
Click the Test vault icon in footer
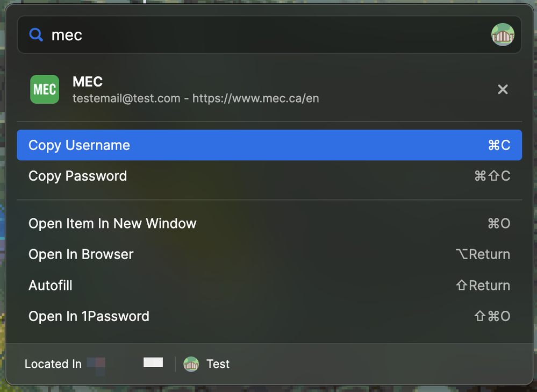pyautogui.click(x=191, y=364)
